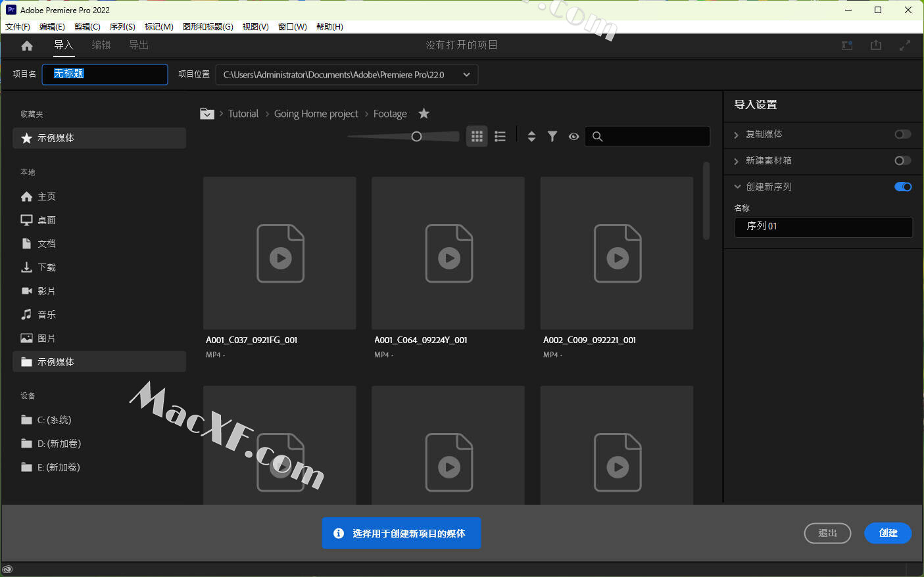Viewport: 924px width, 577px height.
Task: Enable the 新建素材箱 toggle
Action: pyautogui.click(x=903, y=160)
